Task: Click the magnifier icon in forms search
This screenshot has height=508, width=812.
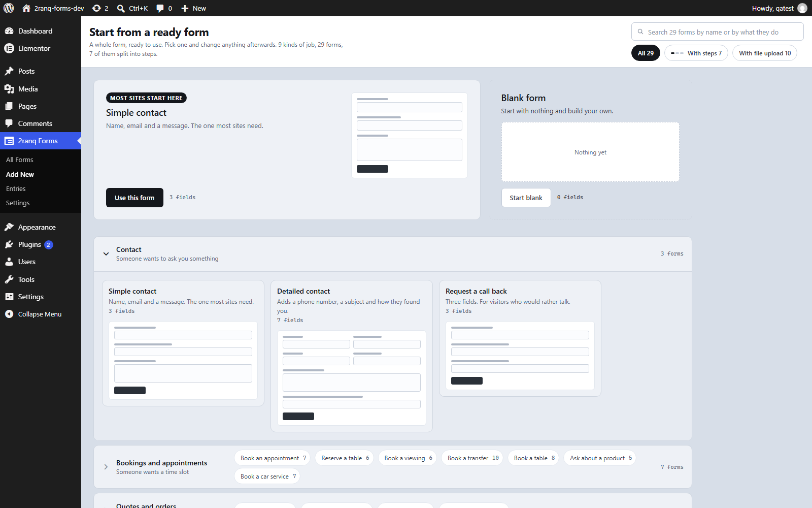Action: (640, 31)
